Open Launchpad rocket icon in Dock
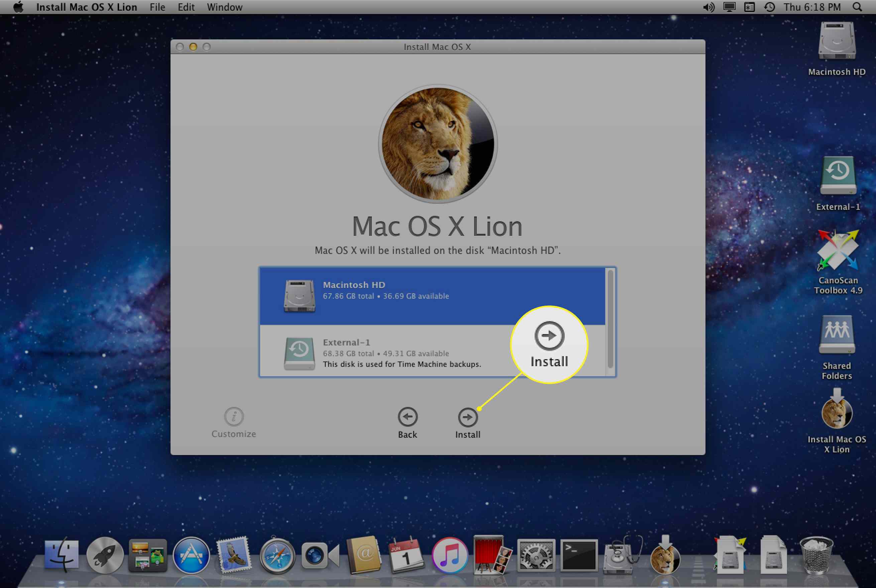 tap(105, 556)
